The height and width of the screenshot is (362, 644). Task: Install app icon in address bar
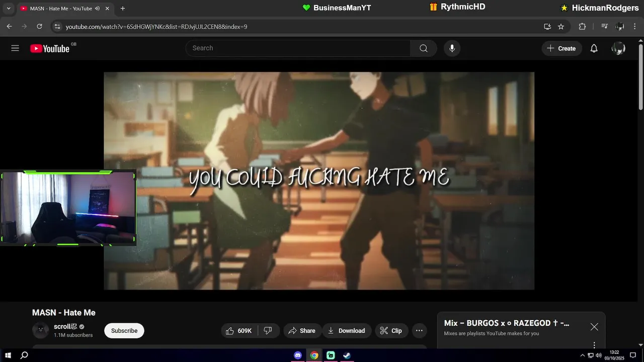[x=547, y=26]
